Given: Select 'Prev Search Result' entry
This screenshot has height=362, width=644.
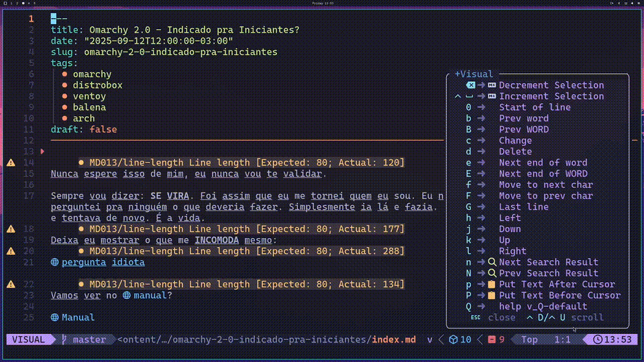Looking at the screenshot, I should 548,274.
